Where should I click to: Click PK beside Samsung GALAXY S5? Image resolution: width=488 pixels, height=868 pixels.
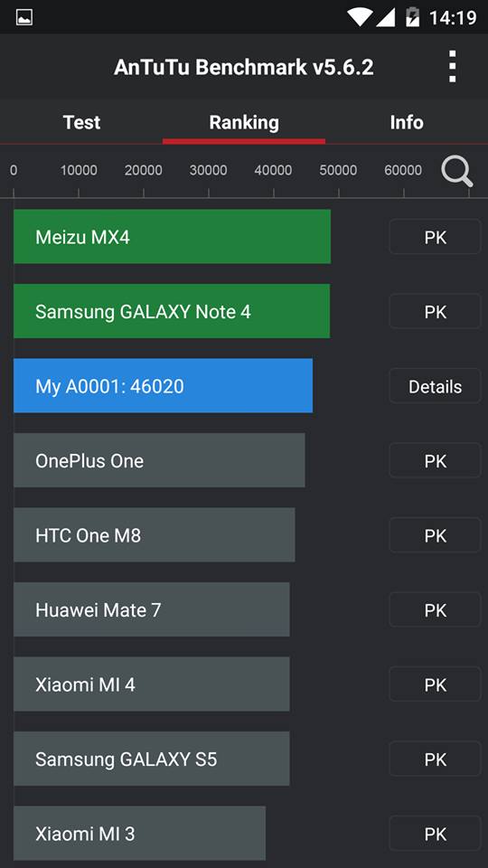tap(435, 759)
